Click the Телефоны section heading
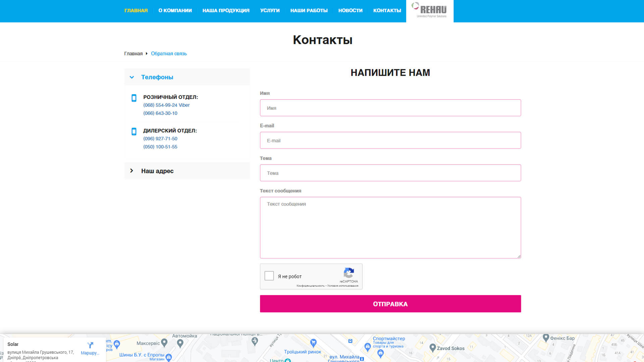This screenshot has width=644, height=362. (157, 77)
